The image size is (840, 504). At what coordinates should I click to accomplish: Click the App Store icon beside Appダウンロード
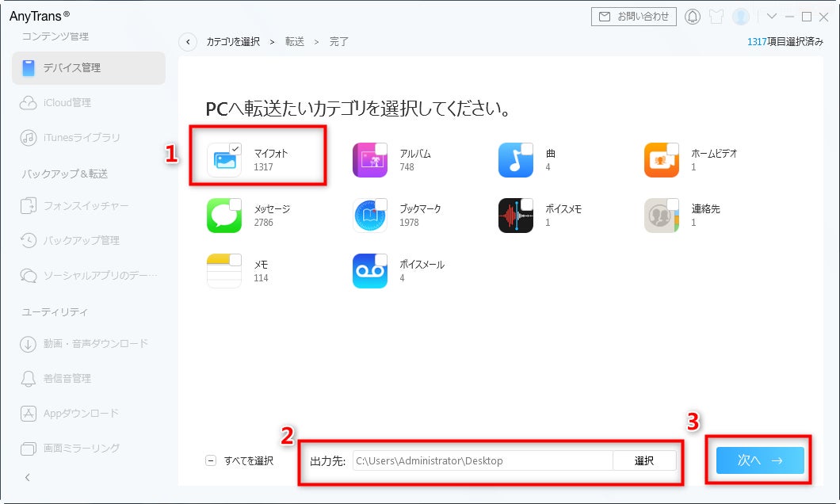pos(29,414)
